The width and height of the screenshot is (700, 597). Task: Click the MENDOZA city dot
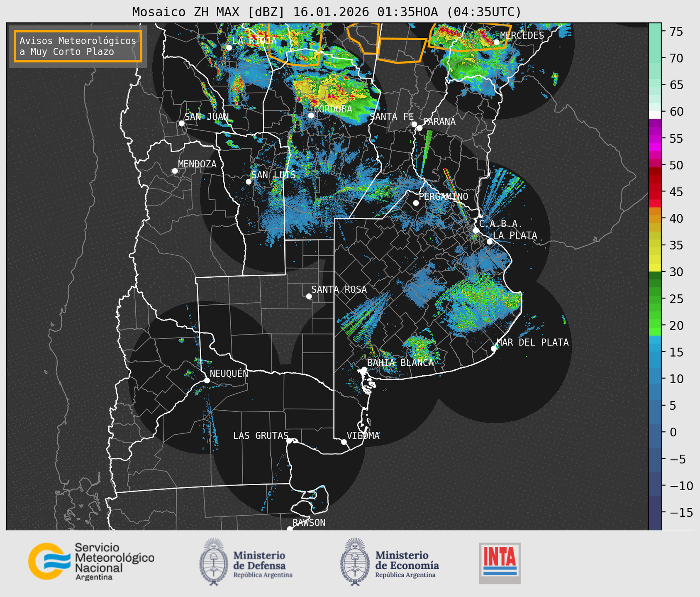point(175,171)
